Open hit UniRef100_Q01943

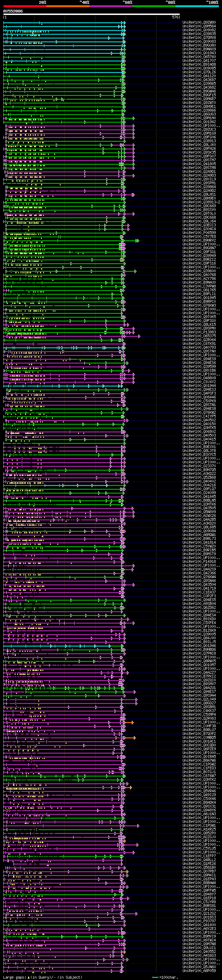(x=199, y=53)
